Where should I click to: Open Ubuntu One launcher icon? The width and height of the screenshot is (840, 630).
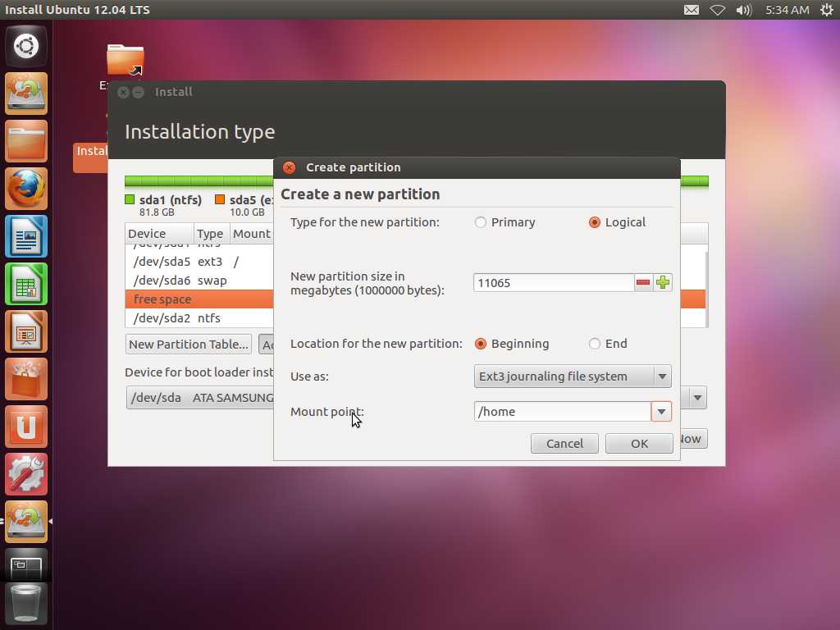pos(25,427)
